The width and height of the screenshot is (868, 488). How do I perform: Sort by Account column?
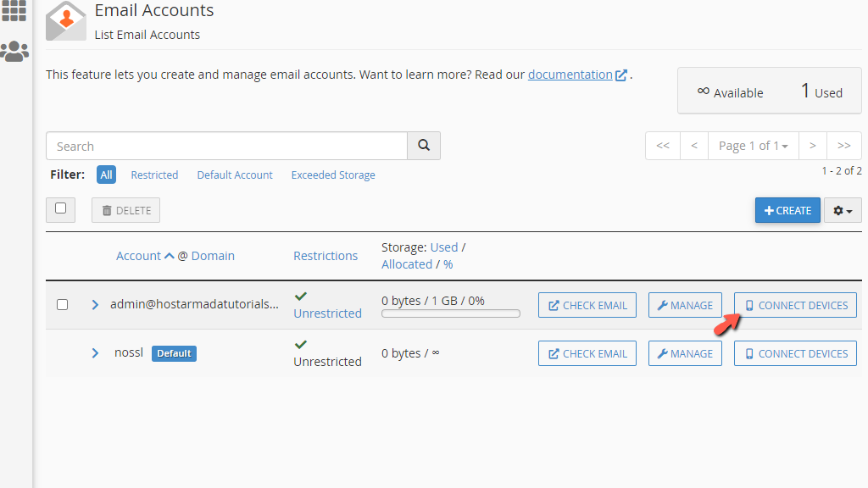(138, 256)
